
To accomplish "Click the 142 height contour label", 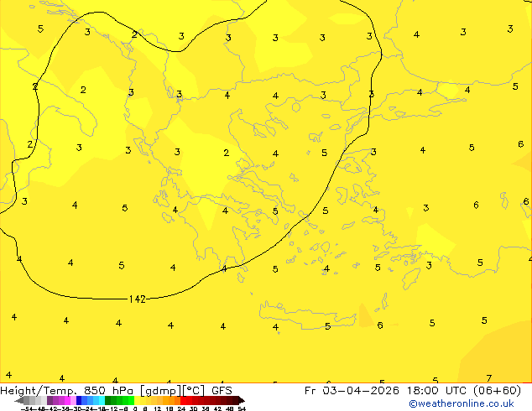I will [138, 299].
